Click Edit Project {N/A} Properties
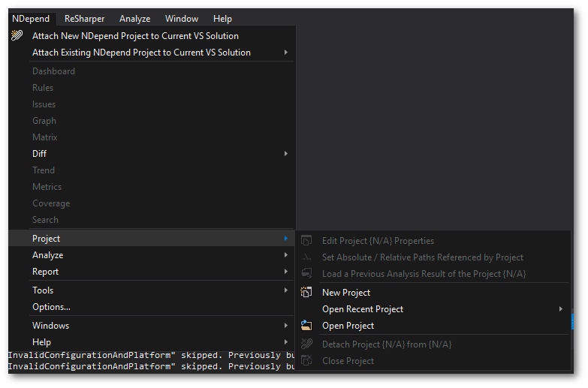The height and width of the screenshot is (388, 588). [433, 241]
